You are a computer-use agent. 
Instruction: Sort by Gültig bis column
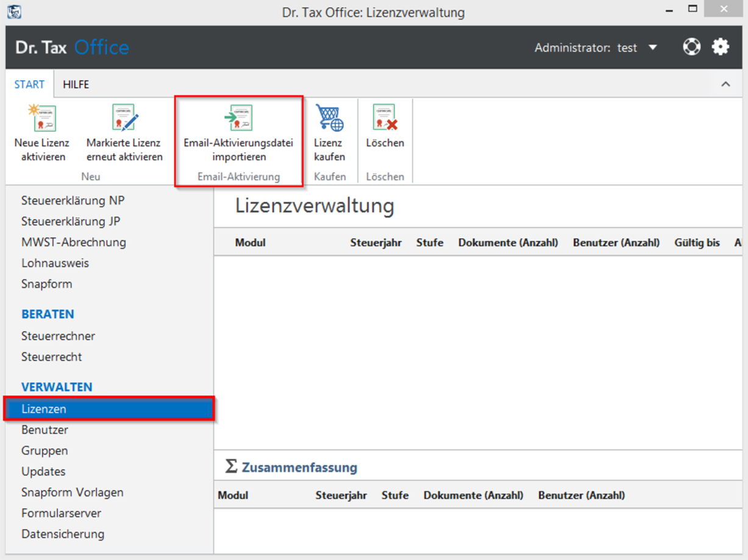(697, 243)
